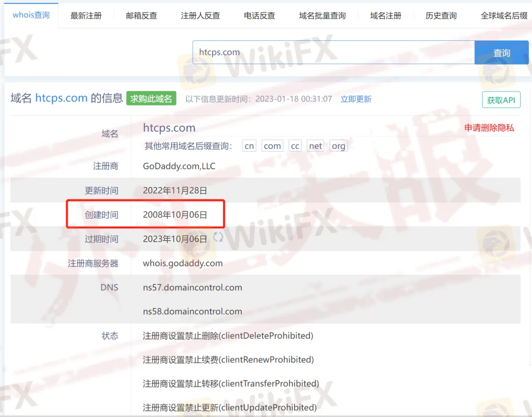Click the clientTransferProhibited status line
The height and width of the screenshot is (417, 532).
click(231, 384)
